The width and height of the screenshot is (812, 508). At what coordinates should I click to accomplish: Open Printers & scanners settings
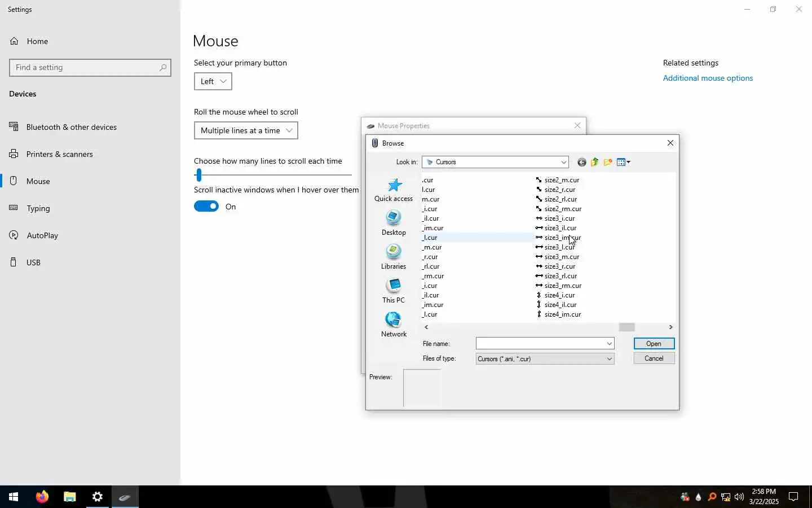coord(90,154)
